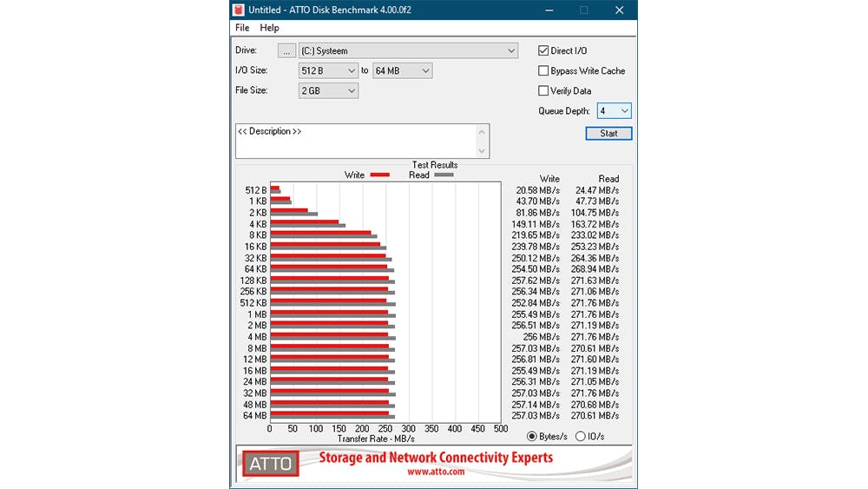868x489 pixels.
Task: Open the Help menu
Action: (270, 28)
